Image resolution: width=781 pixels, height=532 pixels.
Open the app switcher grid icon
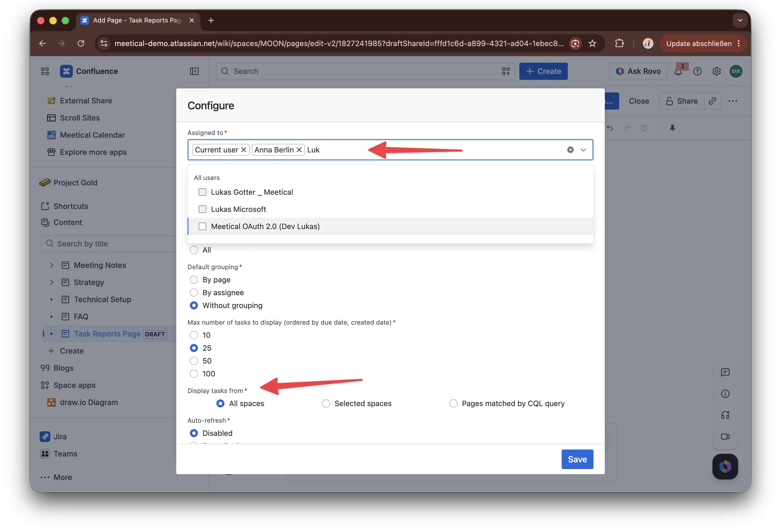(45, 71)
